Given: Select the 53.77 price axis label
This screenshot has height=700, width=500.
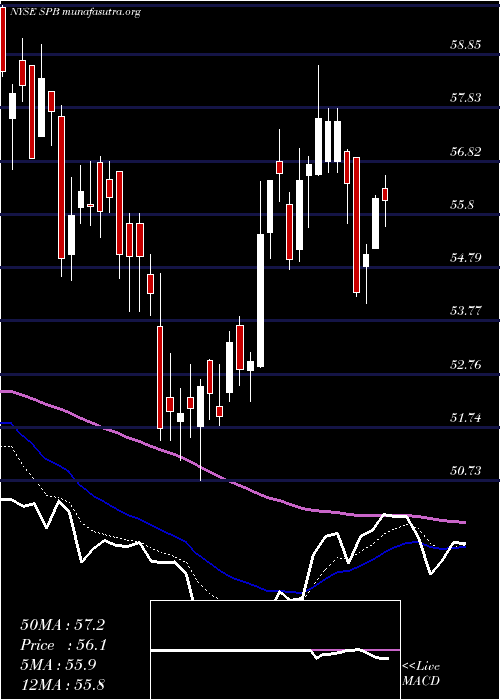Looking at the screenshot, I should point(465,311).
